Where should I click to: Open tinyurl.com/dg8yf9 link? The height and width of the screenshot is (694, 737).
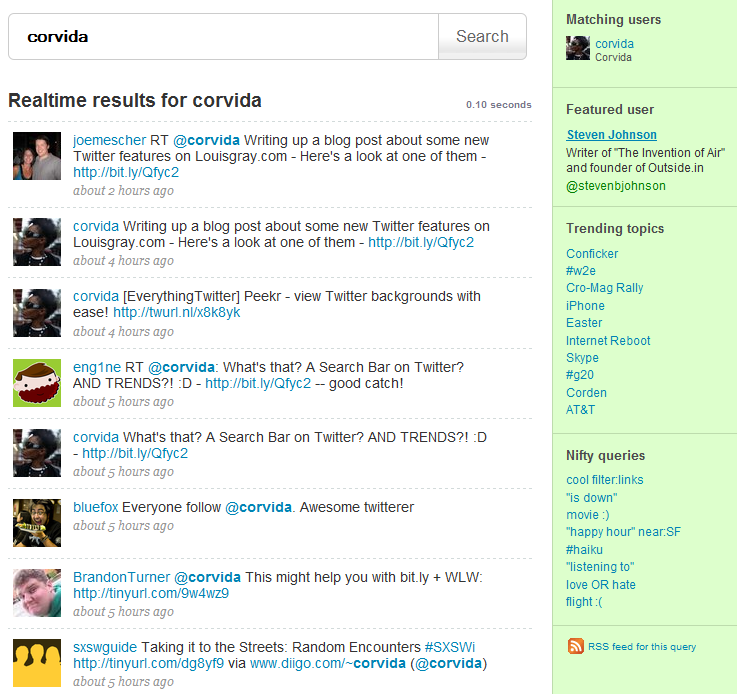coord(149,663)
